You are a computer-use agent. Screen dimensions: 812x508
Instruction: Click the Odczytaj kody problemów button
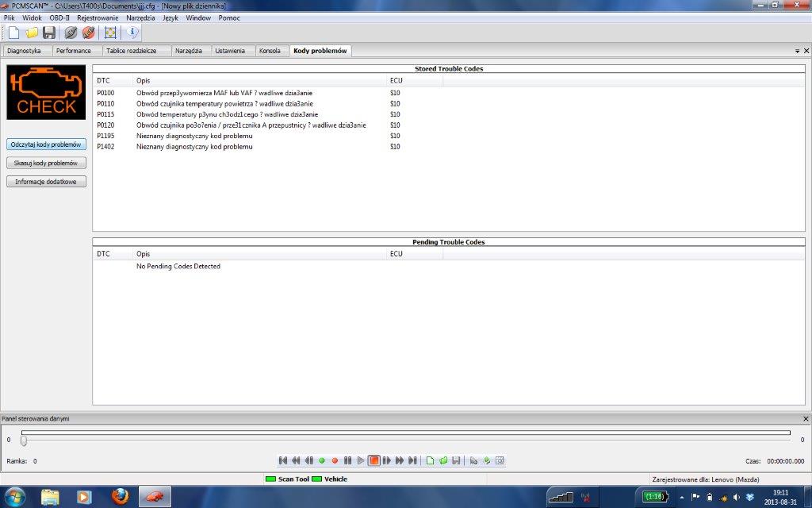[x=46, y=144]
